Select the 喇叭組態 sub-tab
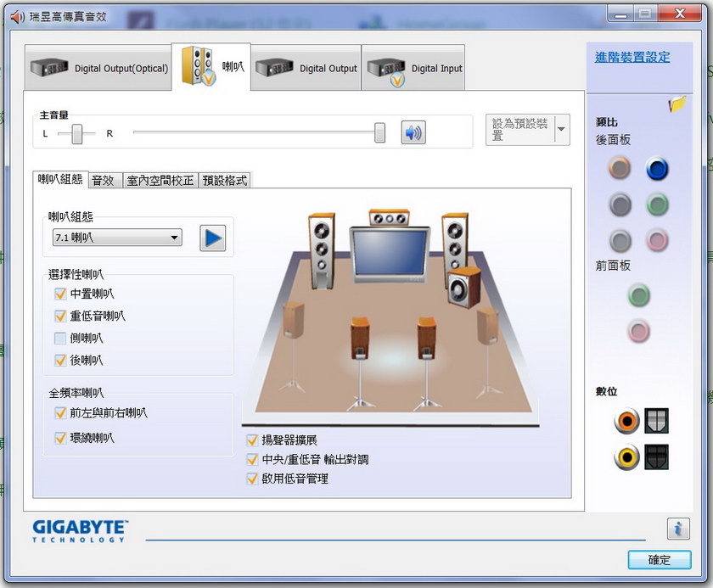The width and height of the screenshot is (713, 588). pyautogui.click(x=60, y=179)
